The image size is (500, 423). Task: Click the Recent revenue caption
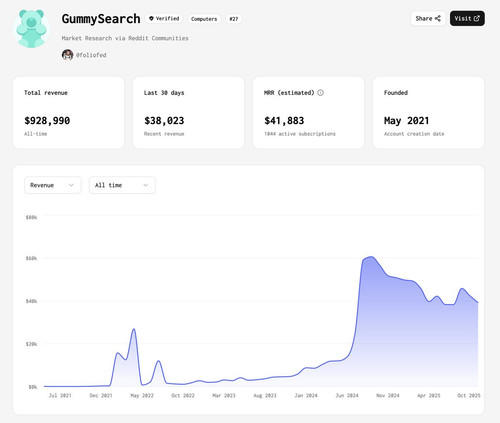pyautogui.click(x=164, y=134)
